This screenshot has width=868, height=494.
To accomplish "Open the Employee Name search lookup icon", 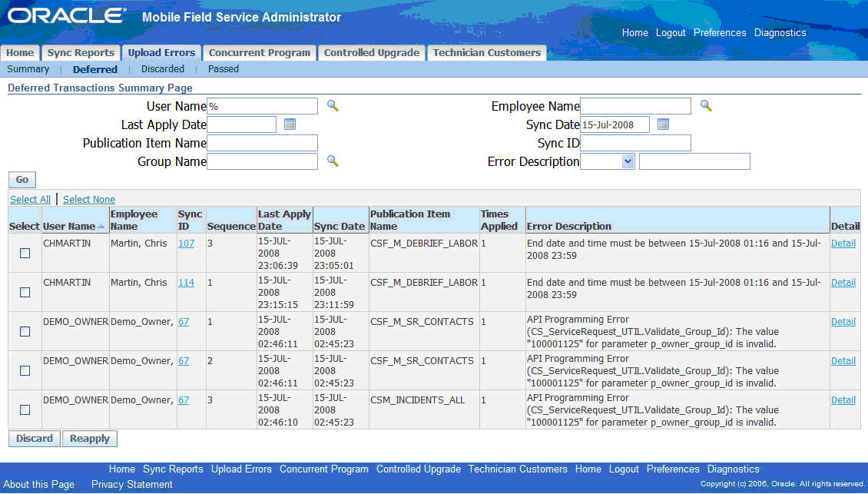I will (706, 105).
